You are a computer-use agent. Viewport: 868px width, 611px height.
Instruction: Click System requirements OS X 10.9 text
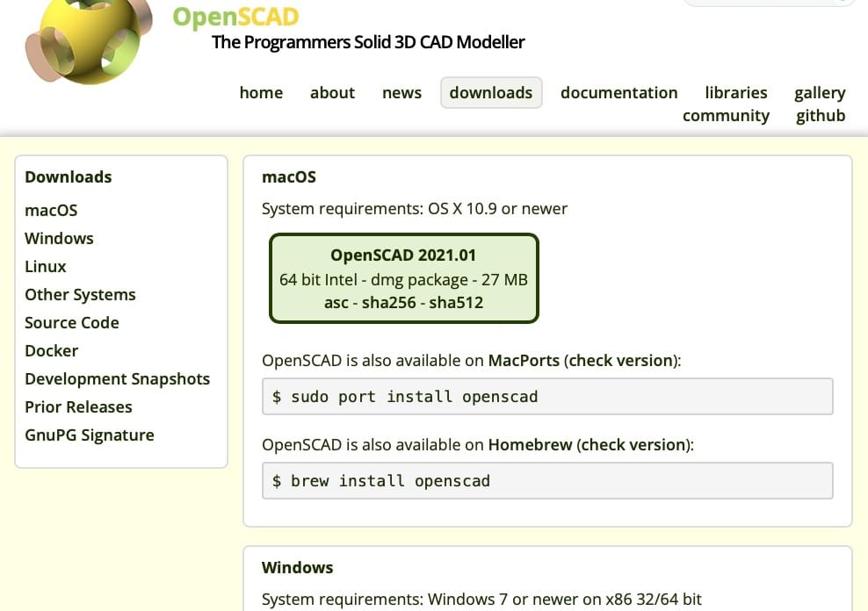coord(415,209)
